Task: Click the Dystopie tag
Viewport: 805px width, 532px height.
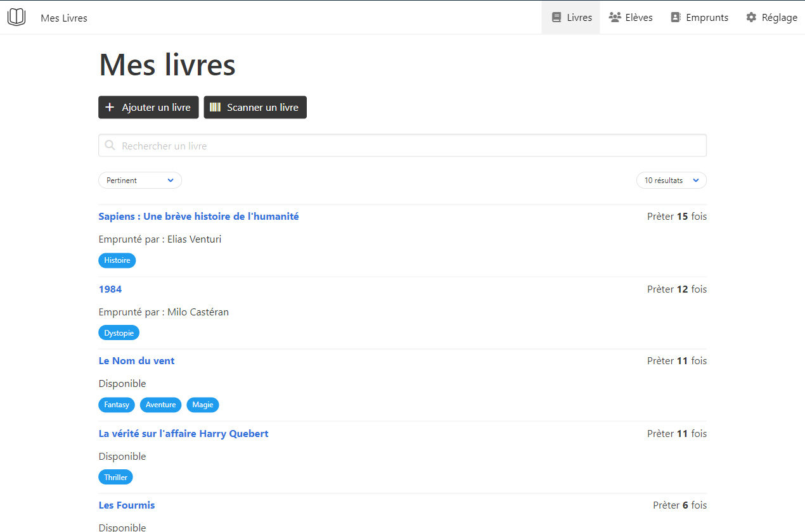Action: coord(119,333)
